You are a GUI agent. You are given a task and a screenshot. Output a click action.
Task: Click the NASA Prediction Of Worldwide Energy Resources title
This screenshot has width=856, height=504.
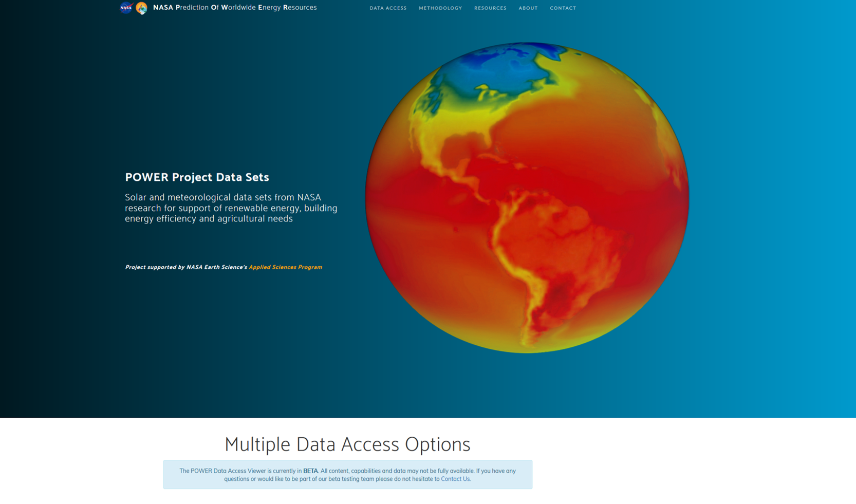[235, 8]
